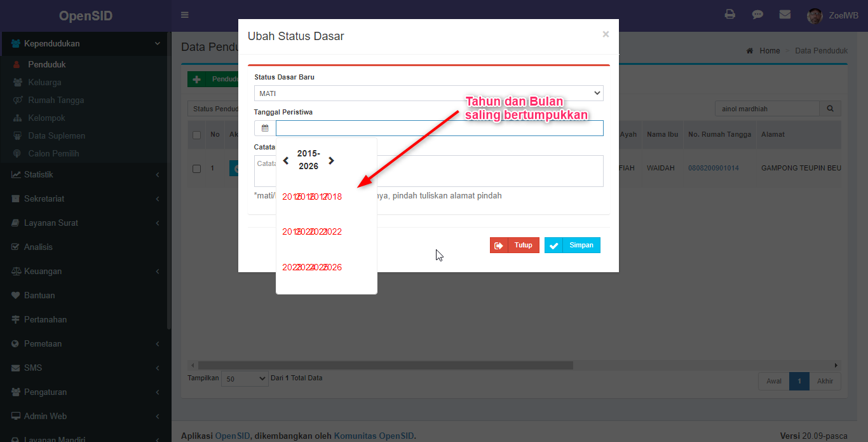
Task: Click page 1 pagination button
Action: (799, 381)
